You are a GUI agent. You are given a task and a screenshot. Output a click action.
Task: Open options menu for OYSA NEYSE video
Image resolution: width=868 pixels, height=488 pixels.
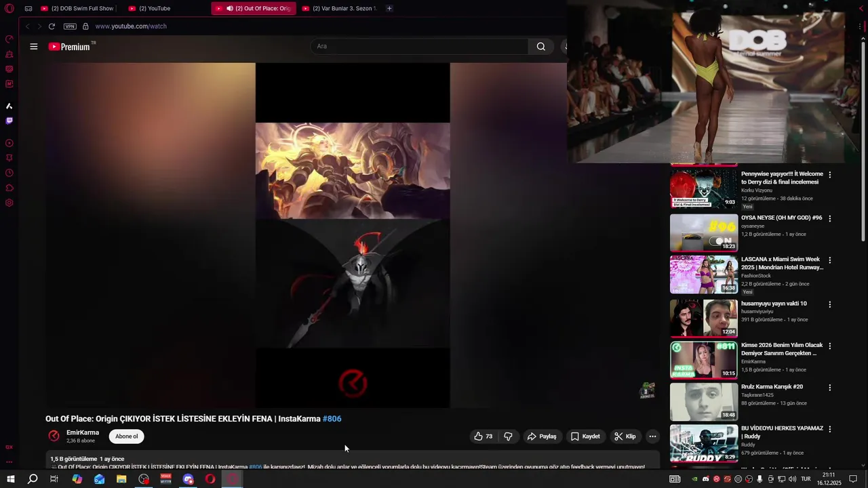click(829, 218)
